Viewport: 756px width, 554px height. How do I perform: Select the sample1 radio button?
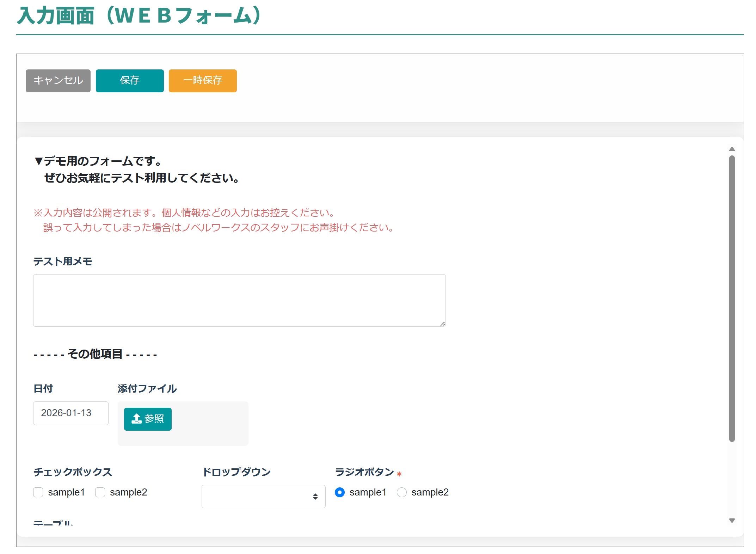click(x=340, y=492)
